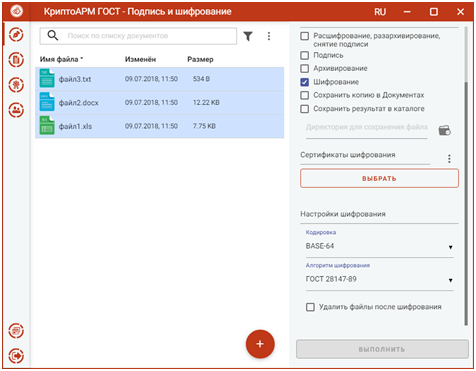Open the document list filter
Viewport: 476px width, 371px height.
[x=248, y=36]
